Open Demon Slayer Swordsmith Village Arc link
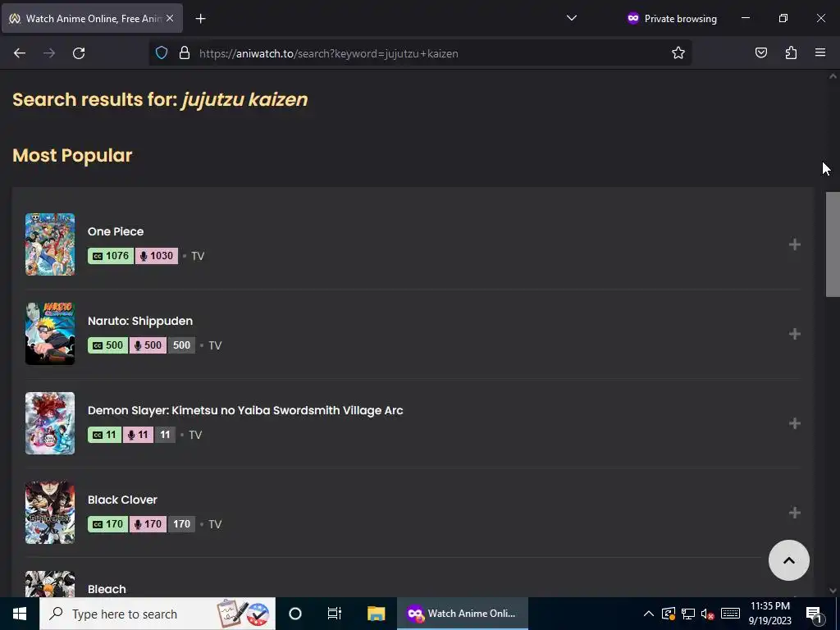 245,410
